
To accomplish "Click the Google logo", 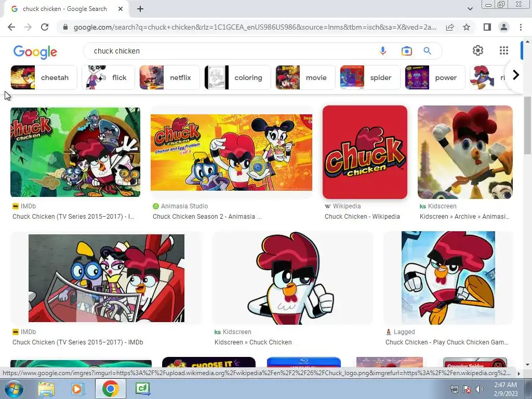I will 35,52.
